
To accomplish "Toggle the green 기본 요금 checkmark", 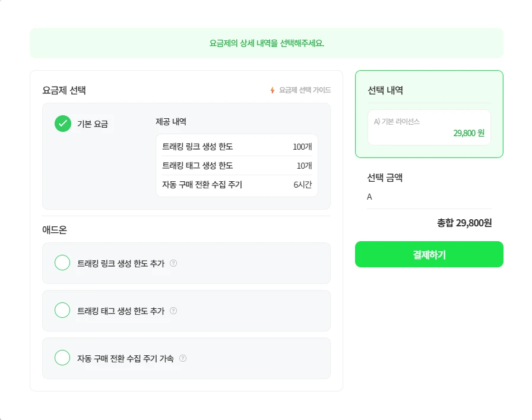I will pyautogui.click(x=63, y=124).
